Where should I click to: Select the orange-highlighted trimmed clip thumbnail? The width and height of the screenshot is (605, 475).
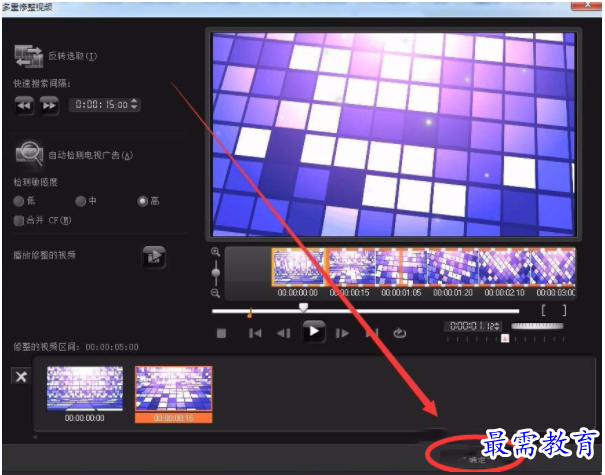click(x=174, y=389)
